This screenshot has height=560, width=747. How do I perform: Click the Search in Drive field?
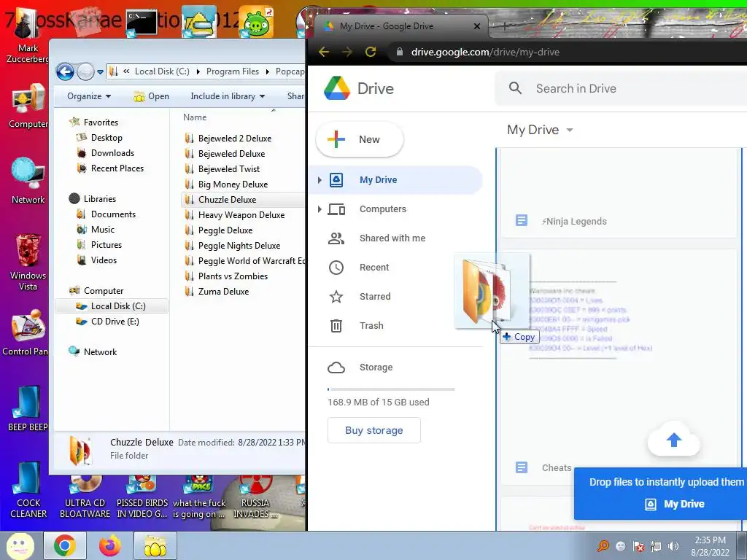pos(622,88)
